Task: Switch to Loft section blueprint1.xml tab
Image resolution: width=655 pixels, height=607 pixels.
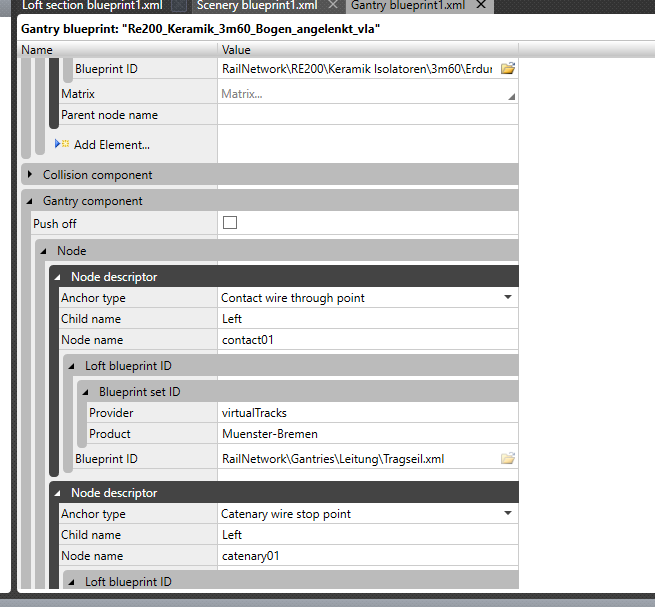Action: pyautogui.click(x=92, y=5)
